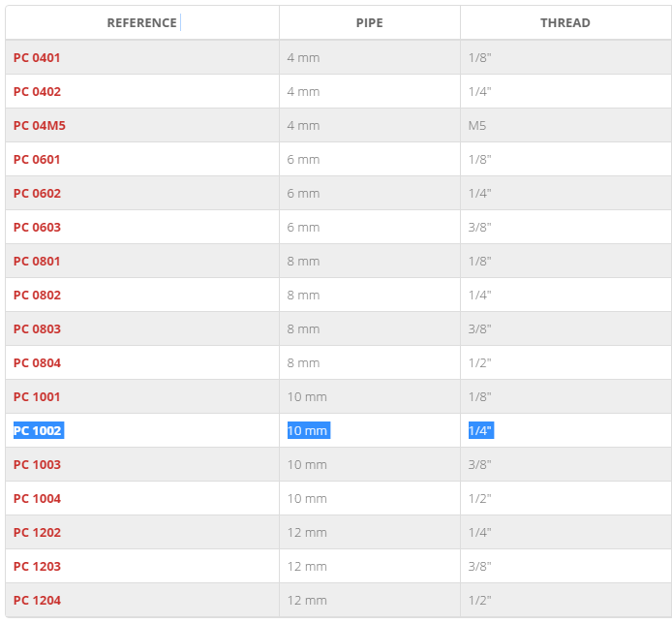Open the PC 0803 product link
This screenshot has height=624, width=672.
point(38,328)
